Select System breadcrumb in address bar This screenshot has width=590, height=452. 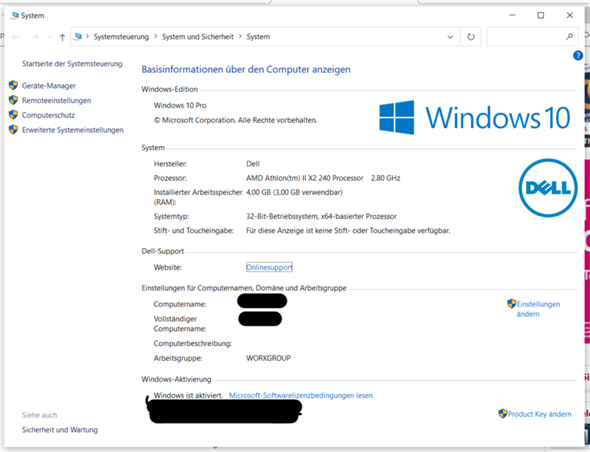pos(258,37)
